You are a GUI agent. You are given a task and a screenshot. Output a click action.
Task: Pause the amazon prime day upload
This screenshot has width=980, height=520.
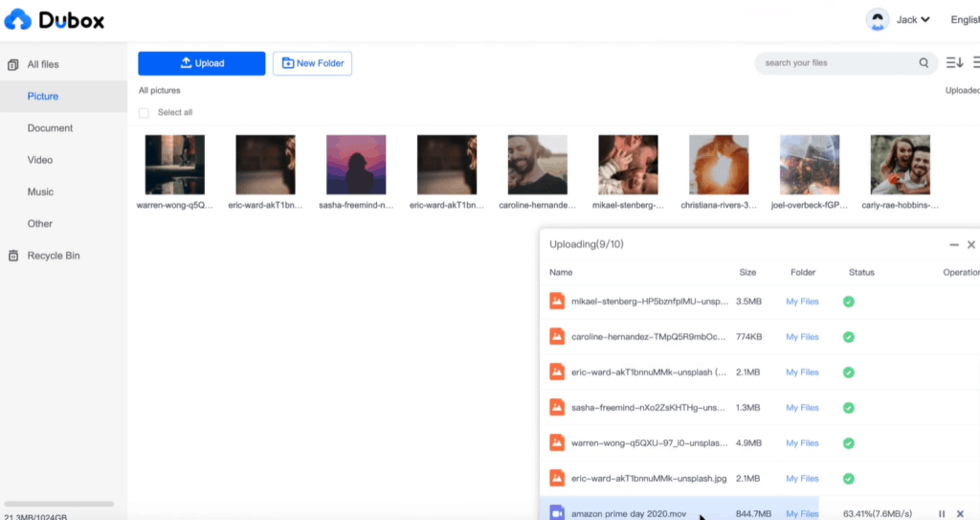click(942, 514)
